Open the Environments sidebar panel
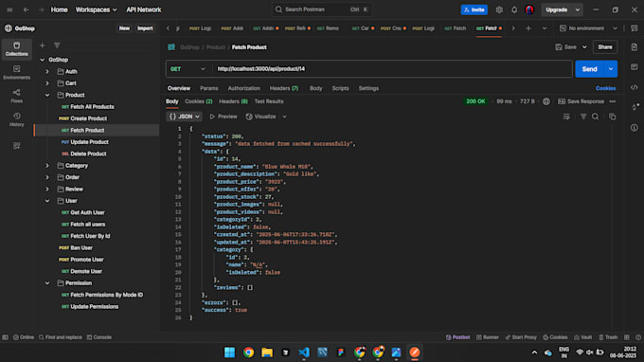This screenshot has width=644, height=362. pos(16,72)
